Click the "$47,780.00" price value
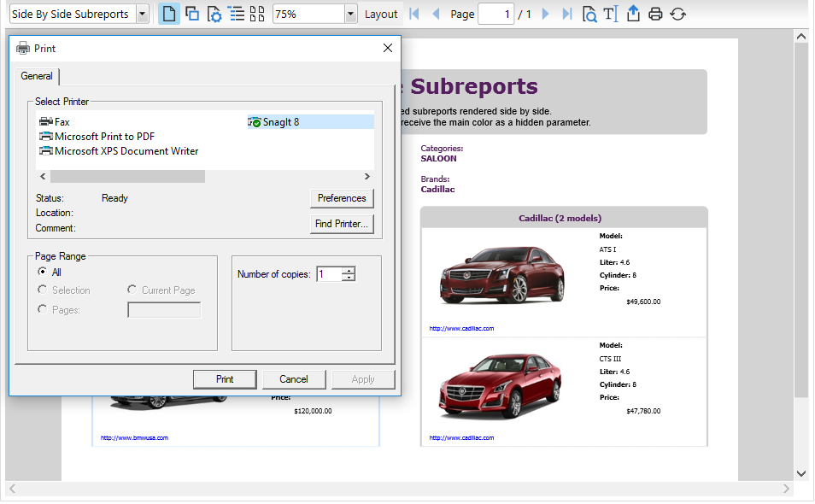Viewport: 815px width, 504px height. coord(643,411)
